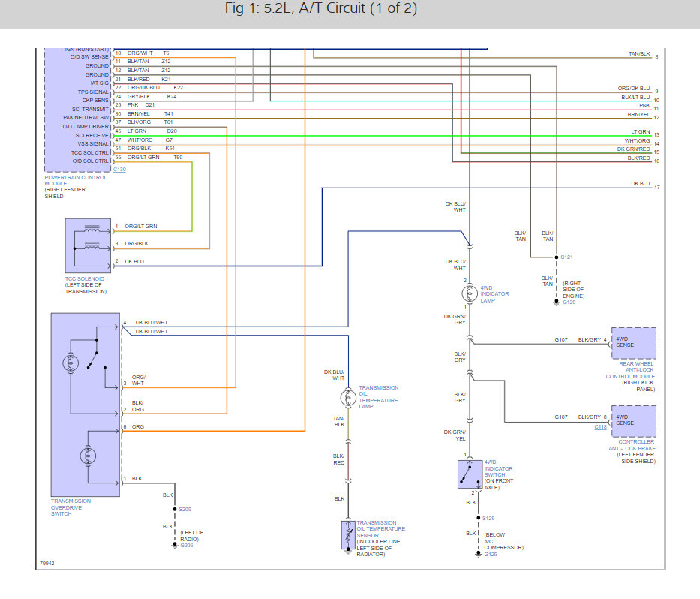Open the S129 splice label link
The image size is (700, 599).
point(488,518)
